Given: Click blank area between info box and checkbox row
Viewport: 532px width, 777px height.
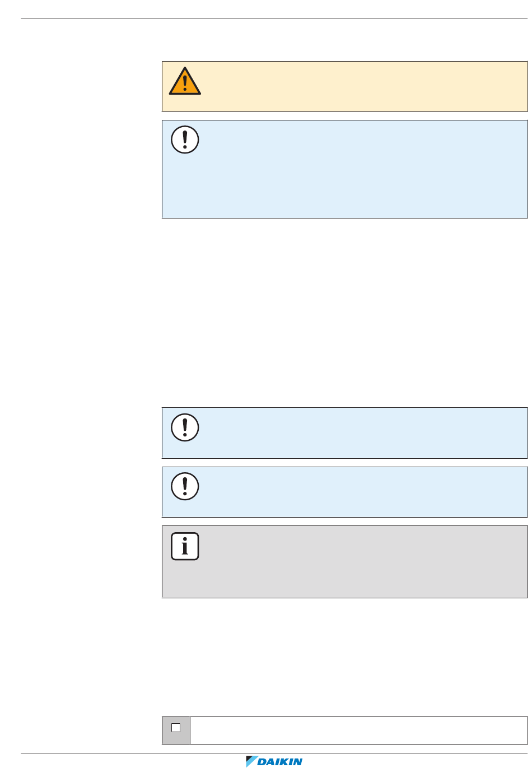Looking at the screenshot, I should (344, 657).
